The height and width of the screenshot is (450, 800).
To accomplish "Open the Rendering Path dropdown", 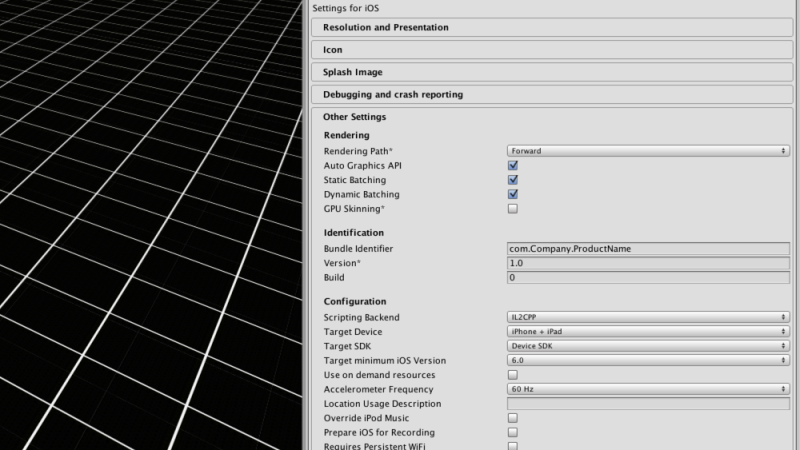I will 648,151.
